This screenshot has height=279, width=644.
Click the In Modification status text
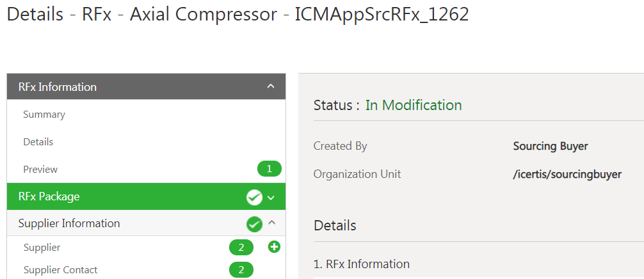point(413,105)
